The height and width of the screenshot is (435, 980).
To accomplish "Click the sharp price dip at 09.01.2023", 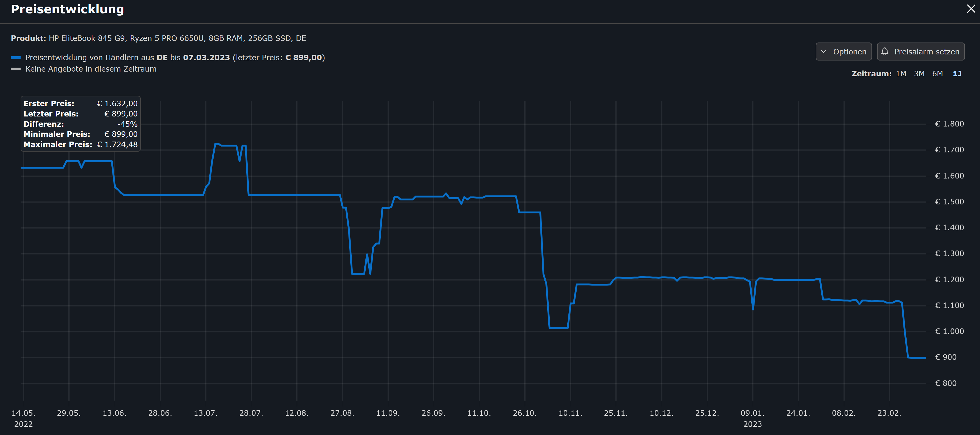I will [x=753, y=309].
